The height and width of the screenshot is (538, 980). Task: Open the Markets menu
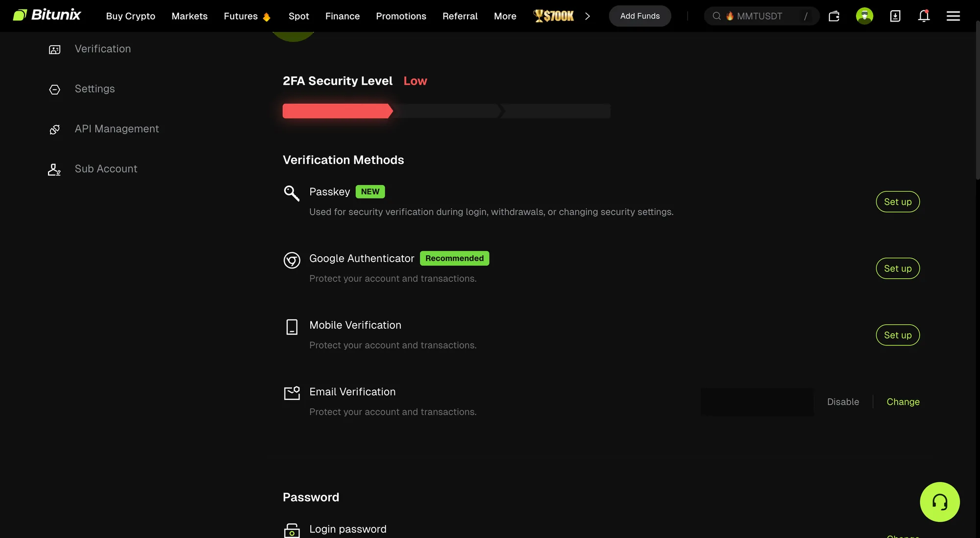point(190,16)
